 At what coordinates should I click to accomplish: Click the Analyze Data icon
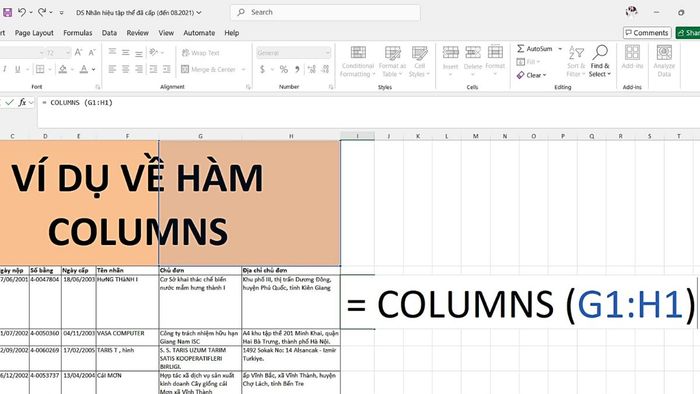point(664,53)
